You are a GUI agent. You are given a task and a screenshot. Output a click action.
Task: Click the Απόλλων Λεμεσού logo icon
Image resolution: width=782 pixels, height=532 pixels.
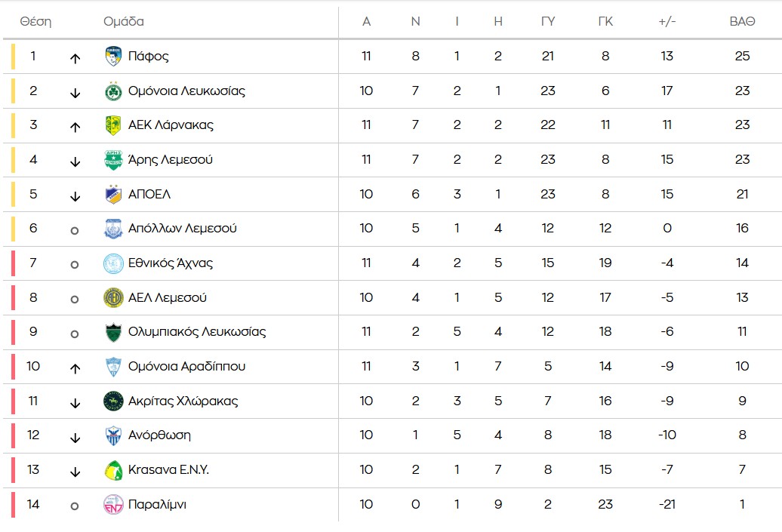(113, 229)
